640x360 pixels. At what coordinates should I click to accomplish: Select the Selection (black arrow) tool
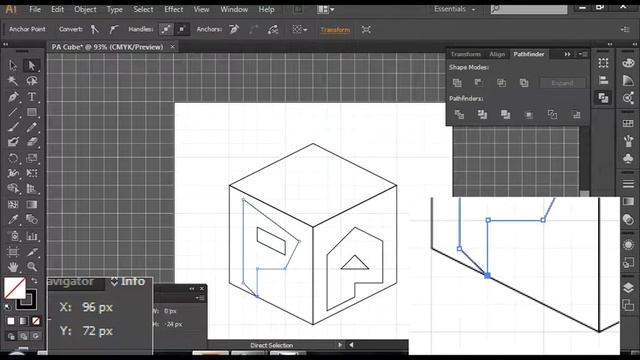(13, 65)
